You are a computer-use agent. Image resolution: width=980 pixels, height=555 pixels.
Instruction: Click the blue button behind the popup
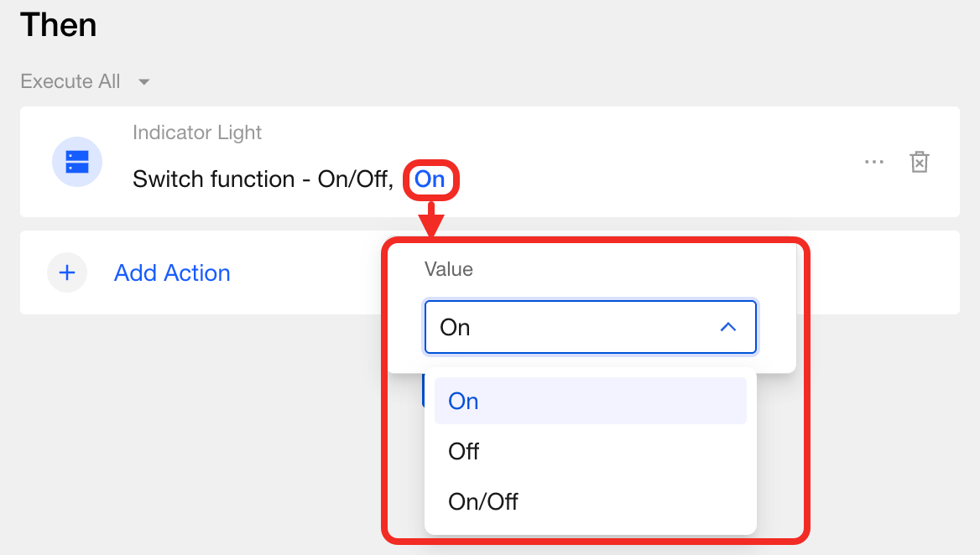(x=423, y=391)
